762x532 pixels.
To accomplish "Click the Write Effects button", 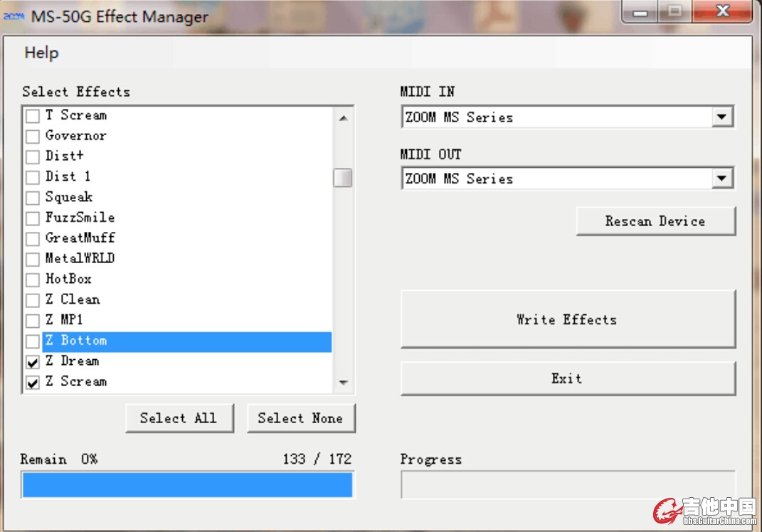I will click(x=568, y=319).
